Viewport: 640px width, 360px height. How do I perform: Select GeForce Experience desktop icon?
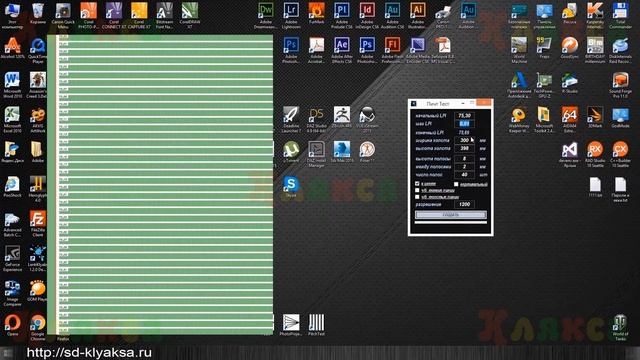tap(13, 258)
